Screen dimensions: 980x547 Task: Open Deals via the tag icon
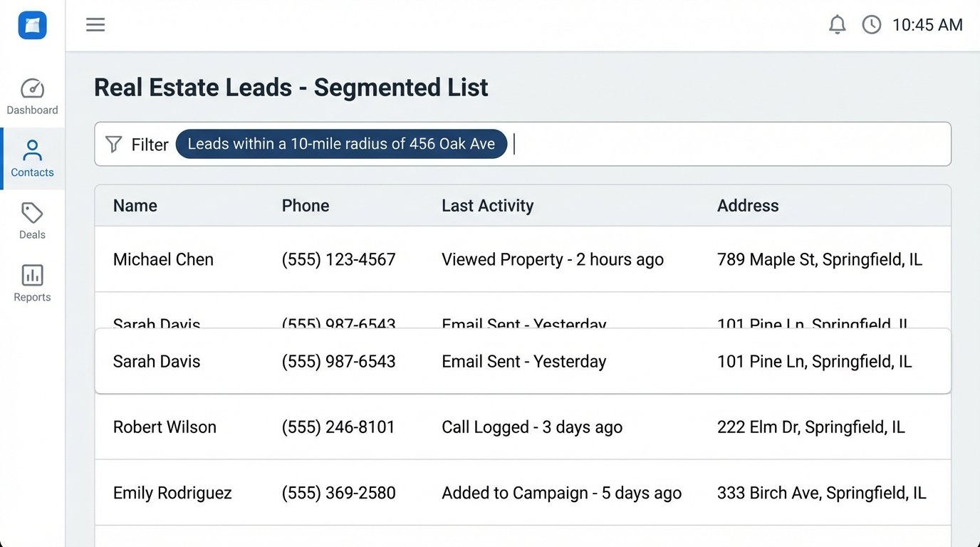click(31, 213)
